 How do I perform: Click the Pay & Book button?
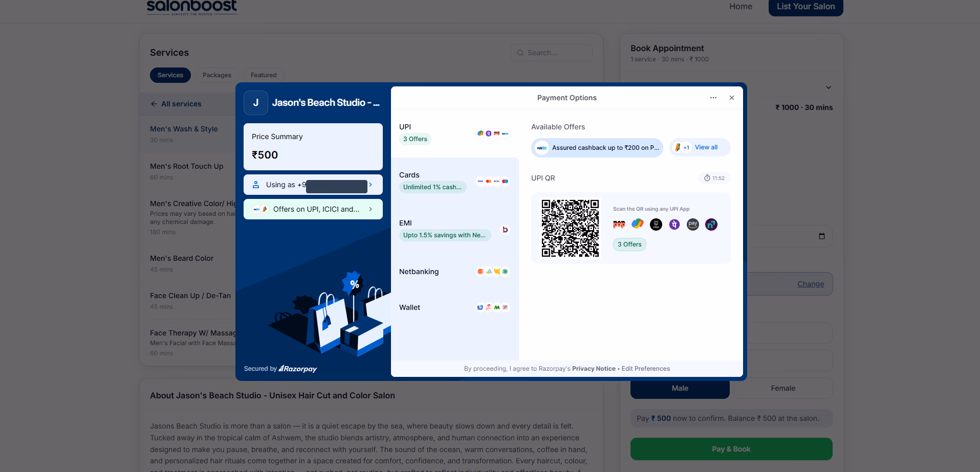(x=731, y=449)
